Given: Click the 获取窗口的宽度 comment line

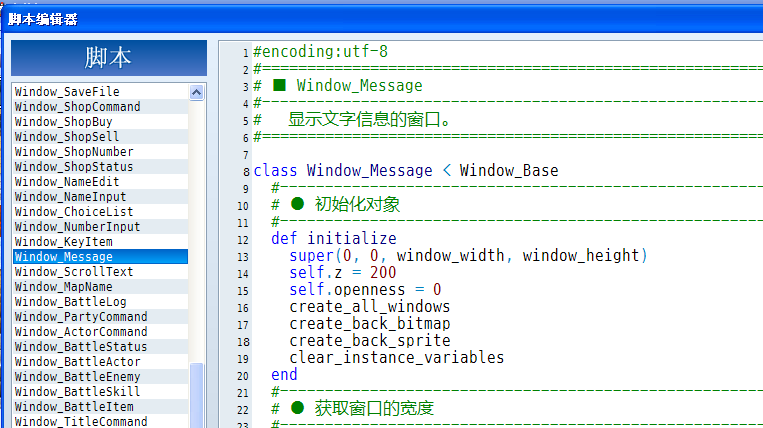Looking at the screenshot, I should [x=352, y=409].
